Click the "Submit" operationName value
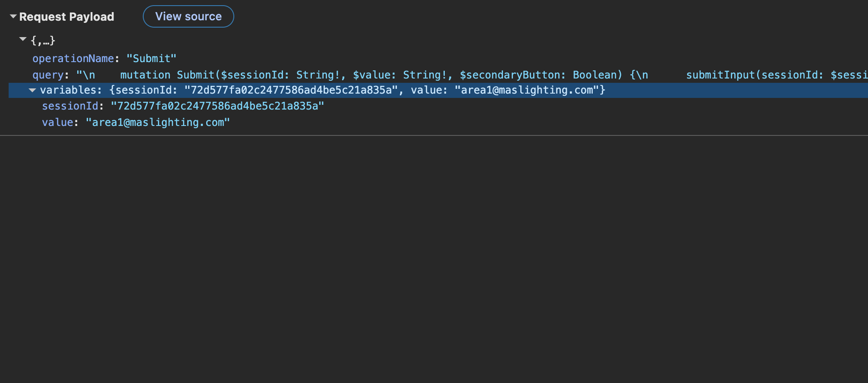The width and height of the screenshot is (868, 383). coord(151,59)
